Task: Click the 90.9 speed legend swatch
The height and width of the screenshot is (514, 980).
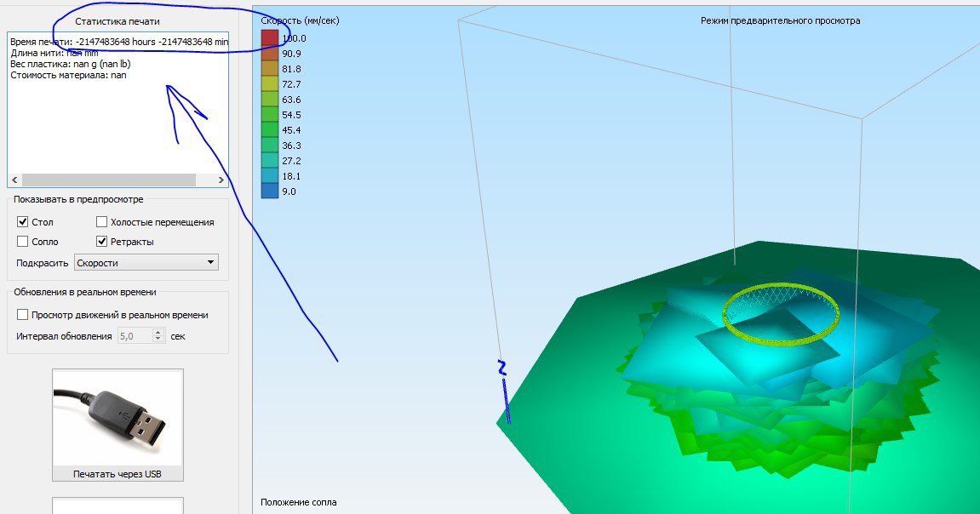Action: (269, 54)
